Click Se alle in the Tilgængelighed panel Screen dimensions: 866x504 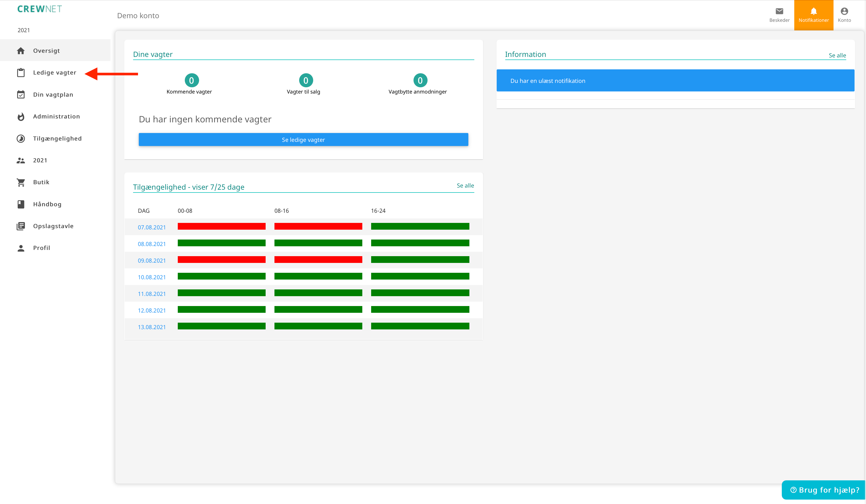coord(465,185)
